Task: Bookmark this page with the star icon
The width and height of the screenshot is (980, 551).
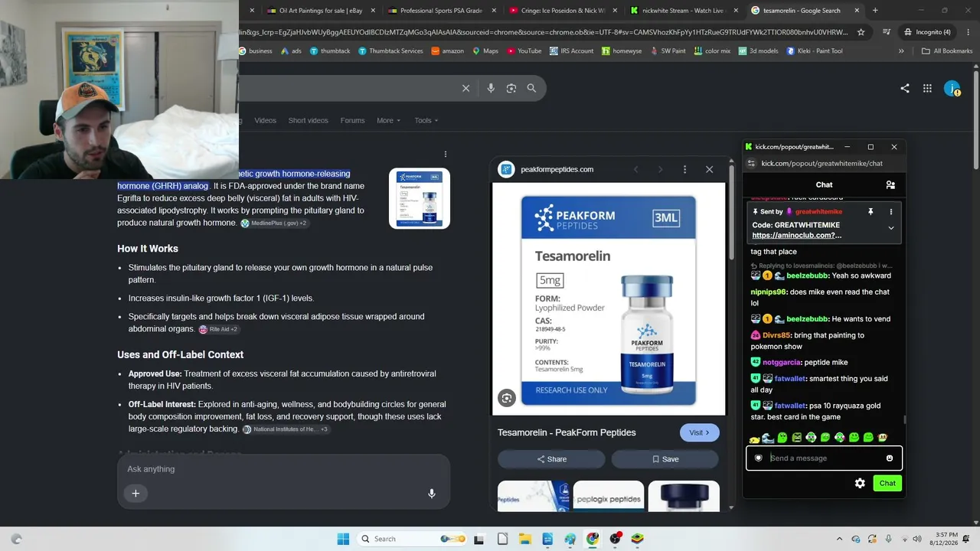Action: [x=861, y=32]
